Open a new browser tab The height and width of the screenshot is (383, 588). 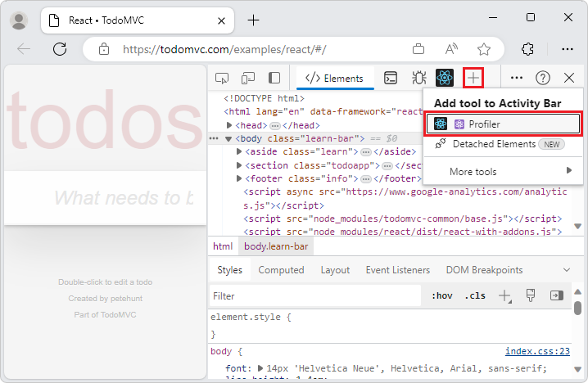254,20
